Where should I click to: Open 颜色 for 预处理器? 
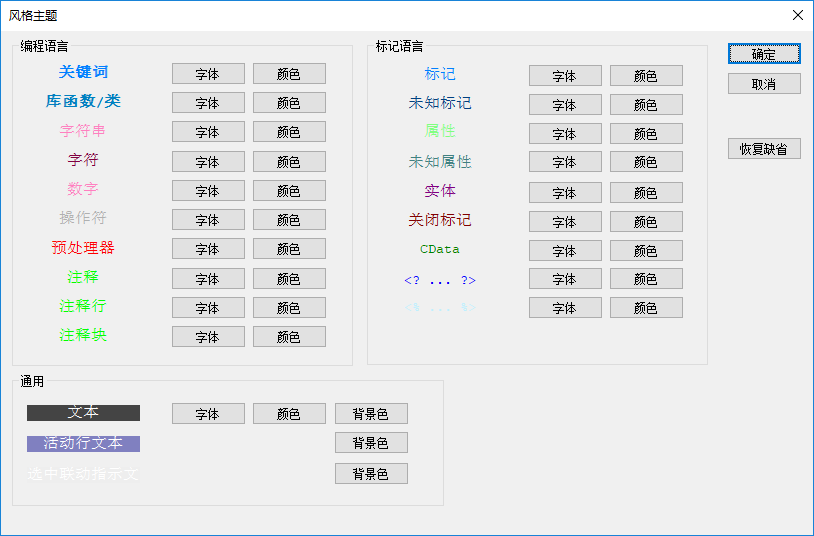point(289,249)
